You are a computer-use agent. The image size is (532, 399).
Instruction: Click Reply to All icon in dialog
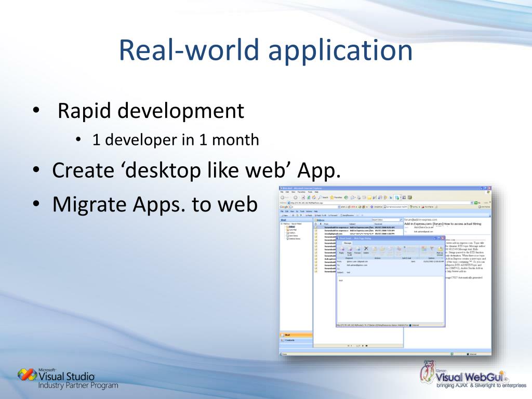350,250
